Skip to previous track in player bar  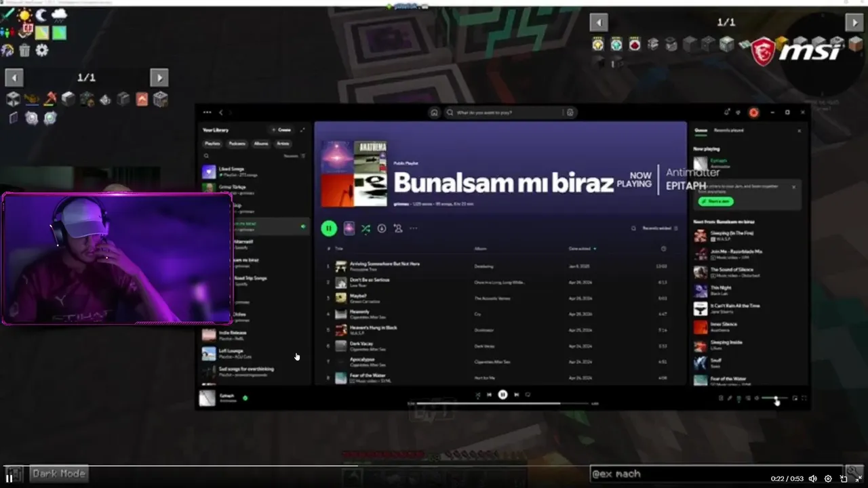pyautogui.click(x=490, y=394)
